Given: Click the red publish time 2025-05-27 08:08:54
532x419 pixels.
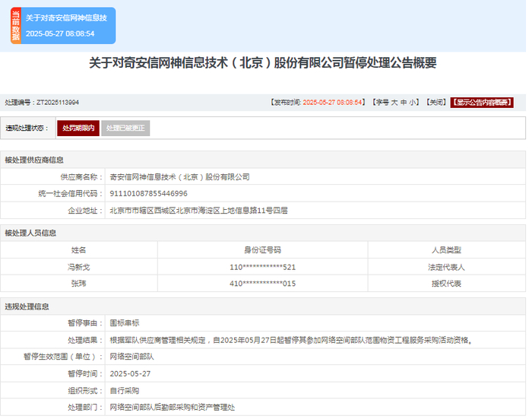Looking at the screenshot, I should click(333, 102).
